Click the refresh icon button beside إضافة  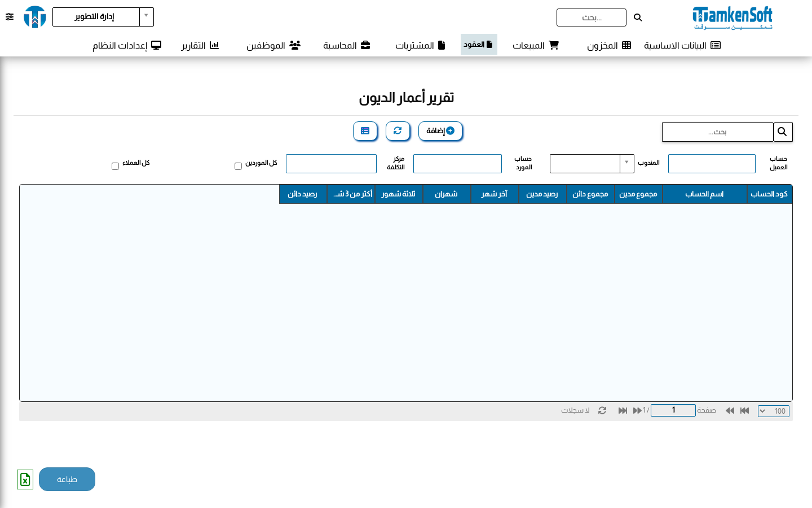point(398,131)
